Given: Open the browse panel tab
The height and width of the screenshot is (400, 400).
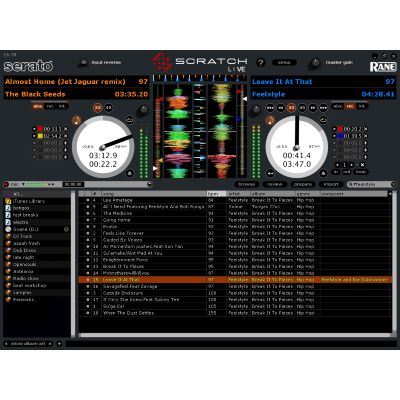Looking at the screenshot, I should [x=247, y=184].
